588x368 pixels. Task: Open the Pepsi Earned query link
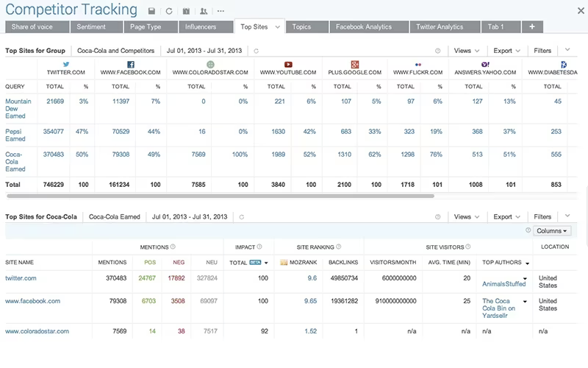point(15,135)
